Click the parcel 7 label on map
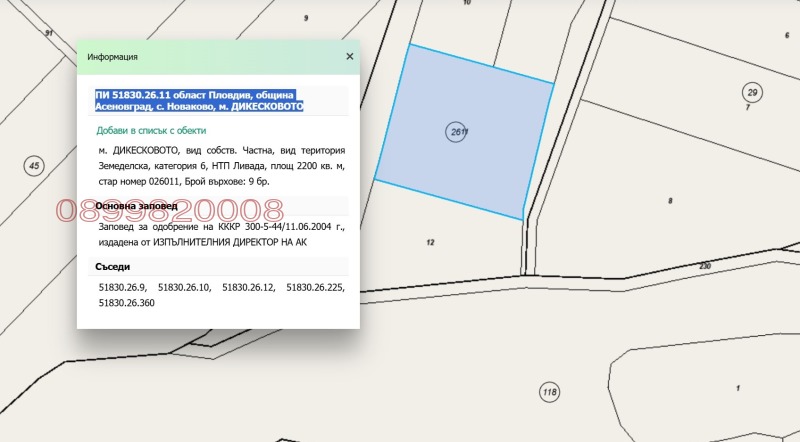 [747, 107]
